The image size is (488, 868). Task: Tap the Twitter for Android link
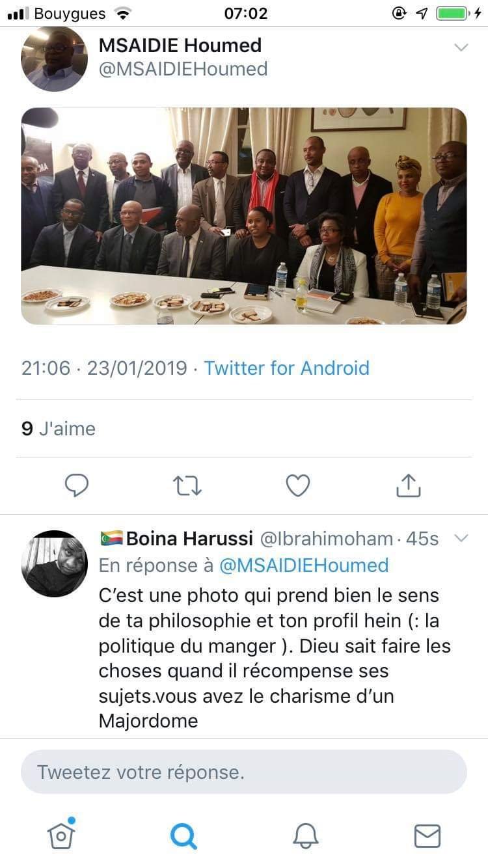click(286, 368)
